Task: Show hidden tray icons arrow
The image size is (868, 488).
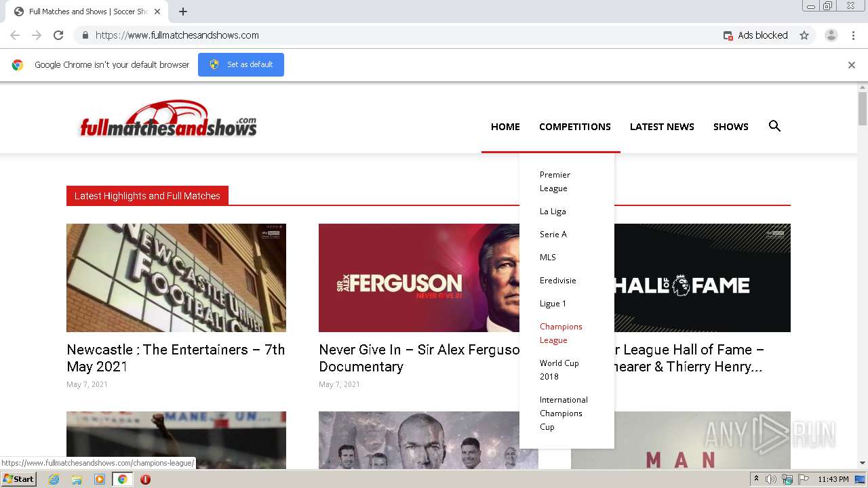Action: [x=757, y=479]
